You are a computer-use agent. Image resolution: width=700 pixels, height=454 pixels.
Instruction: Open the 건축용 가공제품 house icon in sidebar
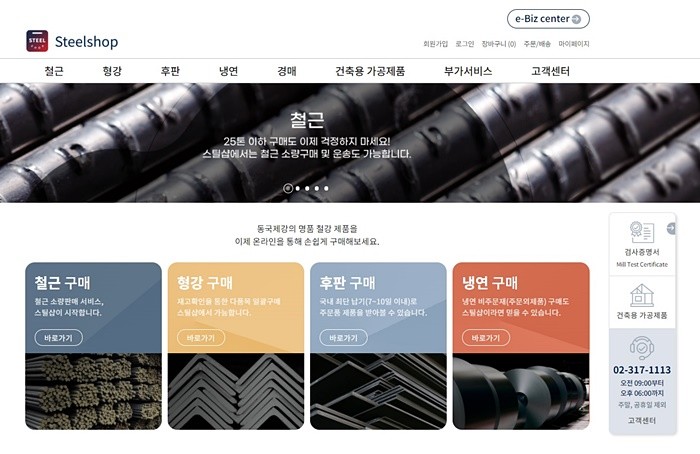[642, 295]
